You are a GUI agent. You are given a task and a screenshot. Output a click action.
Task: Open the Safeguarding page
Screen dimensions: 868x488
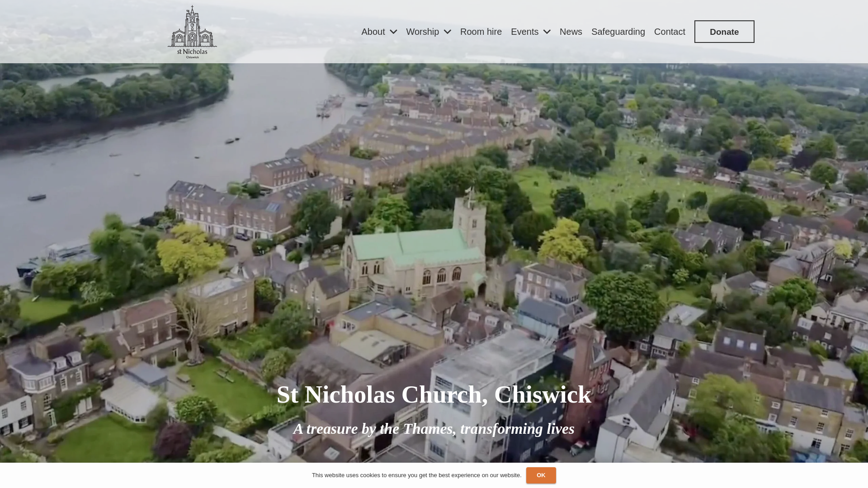pyautogui.click(x=618, y=32)
